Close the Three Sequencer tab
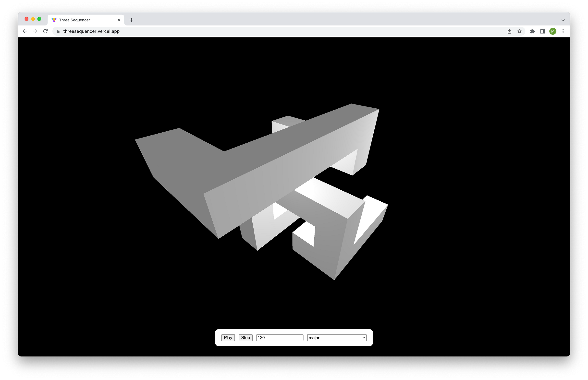Image resolution: width=588 pixels, height=380 pixels. (x=119, y=20)
